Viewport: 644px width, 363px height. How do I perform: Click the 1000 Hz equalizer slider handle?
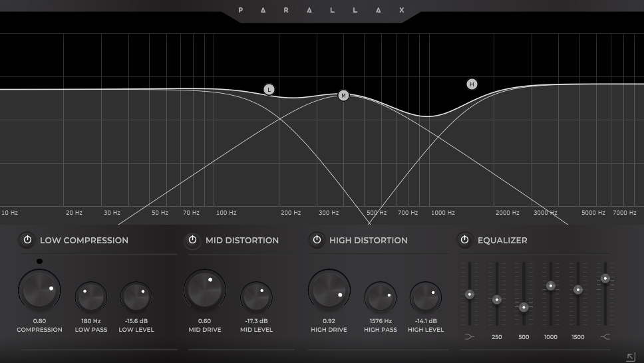point(551,286)
